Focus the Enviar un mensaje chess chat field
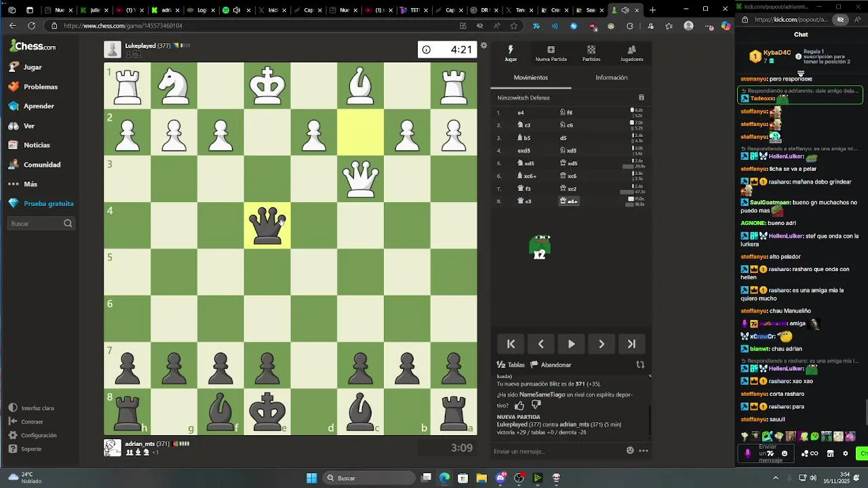Viewport: 868px width, 488px height. coord(556,451)
